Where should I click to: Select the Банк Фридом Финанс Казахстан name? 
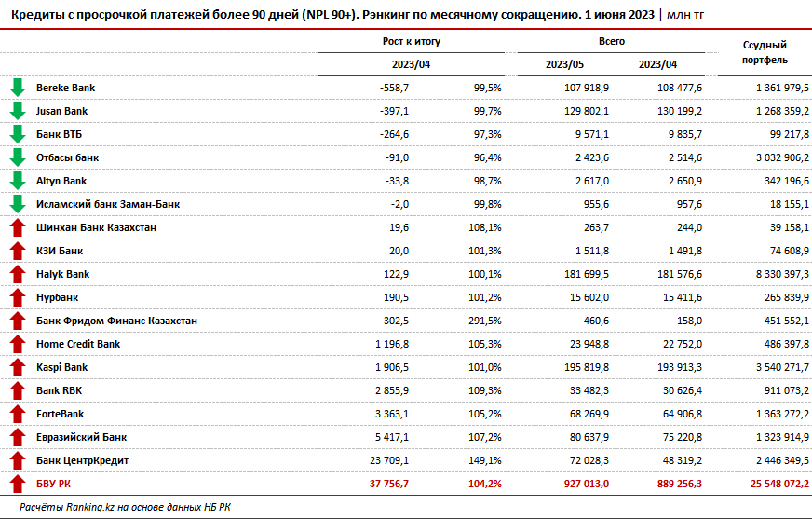(x=117, y=321)
